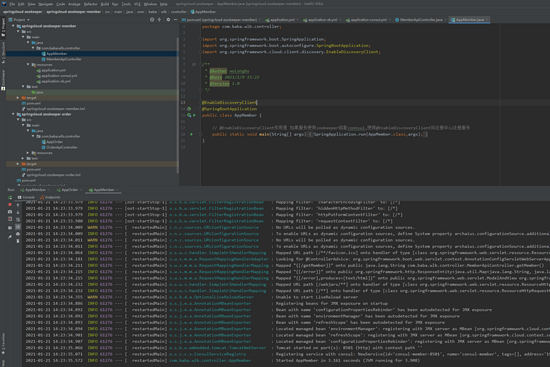This screenshot has height=367, width=550.
Task: Collapse the springcloud-zookeeper-member module
Action: coord(13,26)
